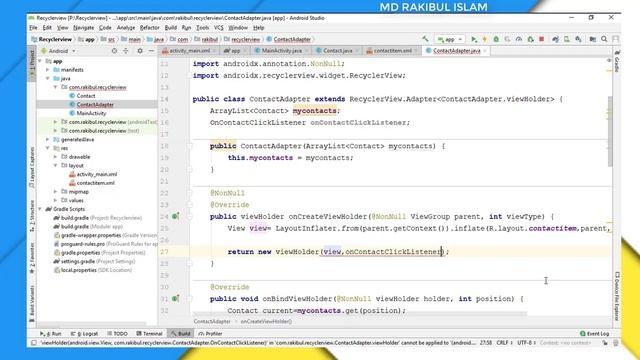Open the Favorites side tab
Viewport: 640px width, 360px height.
[32, 258]
